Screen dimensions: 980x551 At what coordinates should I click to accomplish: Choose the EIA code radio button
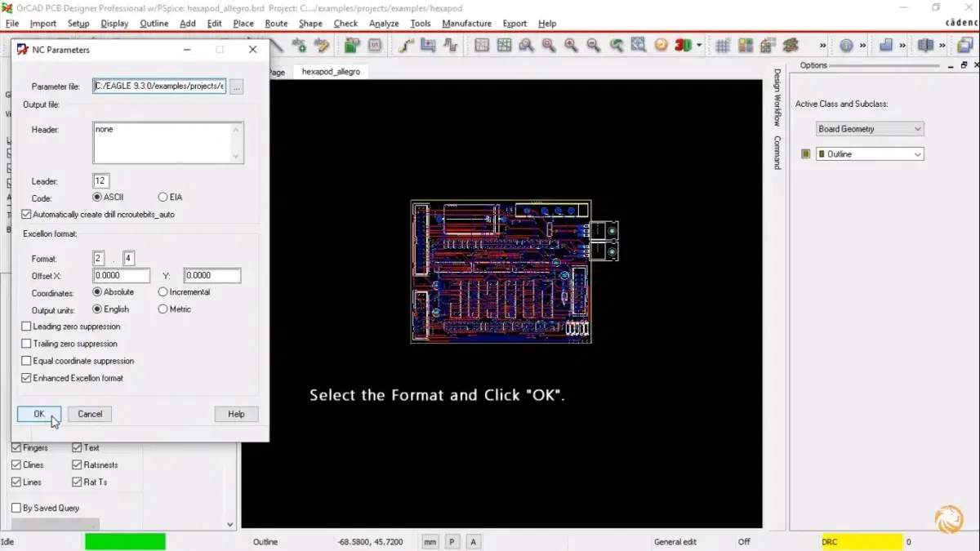(163, 198)
